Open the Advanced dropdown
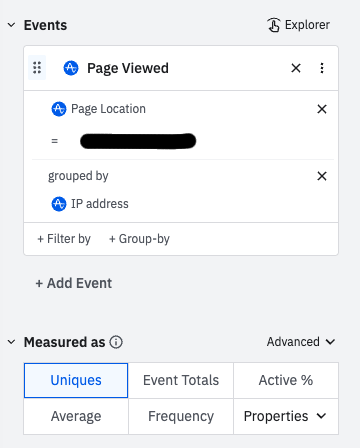 pos(301,342)
